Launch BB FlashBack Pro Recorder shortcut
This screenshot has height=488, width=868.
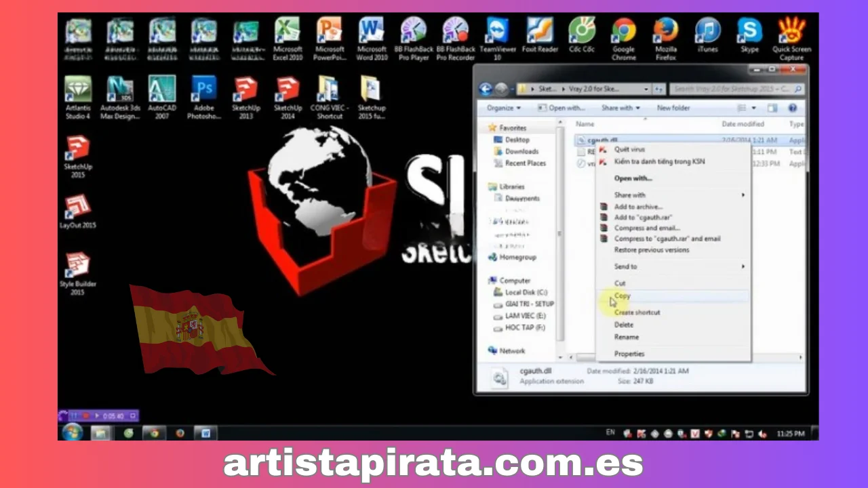click(456, 39)
